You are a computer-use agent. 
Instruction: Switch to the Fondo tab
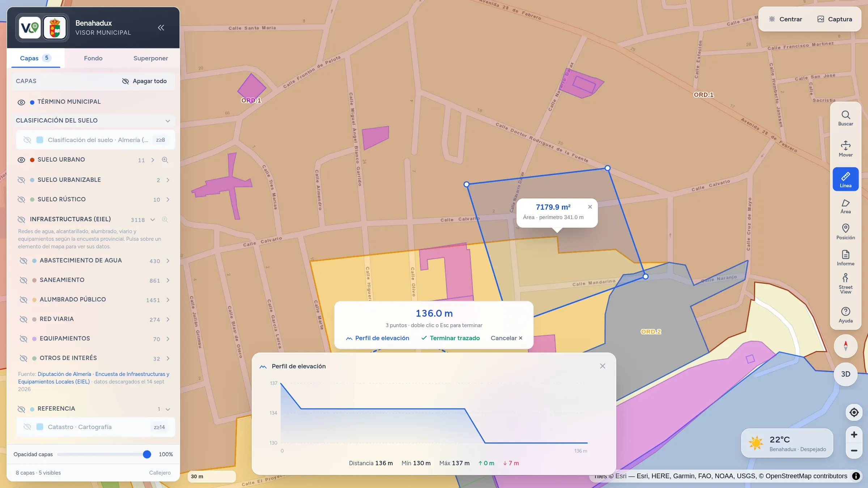93,58
